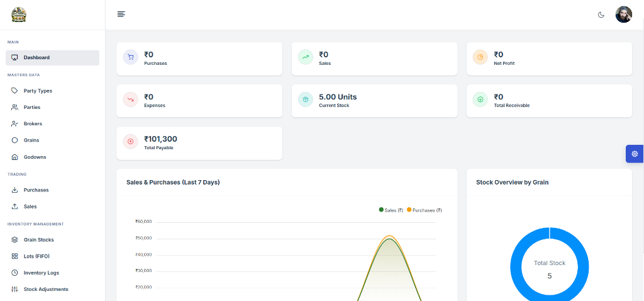Open the user profile avatar menu
Viewport: 644px width, 301px height.
623,14
